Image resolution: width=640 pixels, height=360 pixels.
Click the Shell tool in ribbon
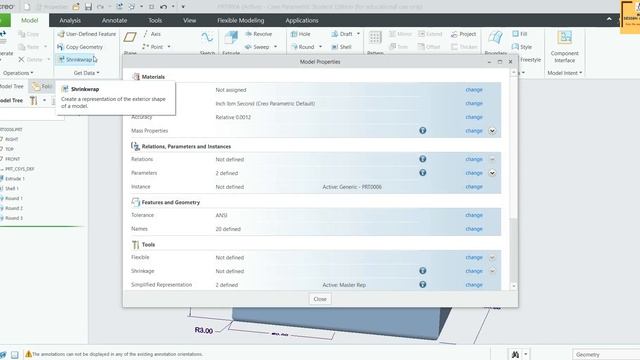[342, 47]
